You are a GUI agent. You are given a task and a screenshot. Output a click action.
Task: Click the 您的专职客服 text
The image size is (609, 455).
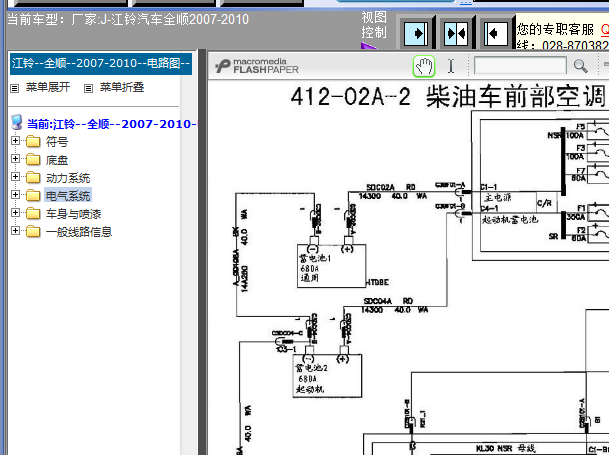(x=555, y=30)
